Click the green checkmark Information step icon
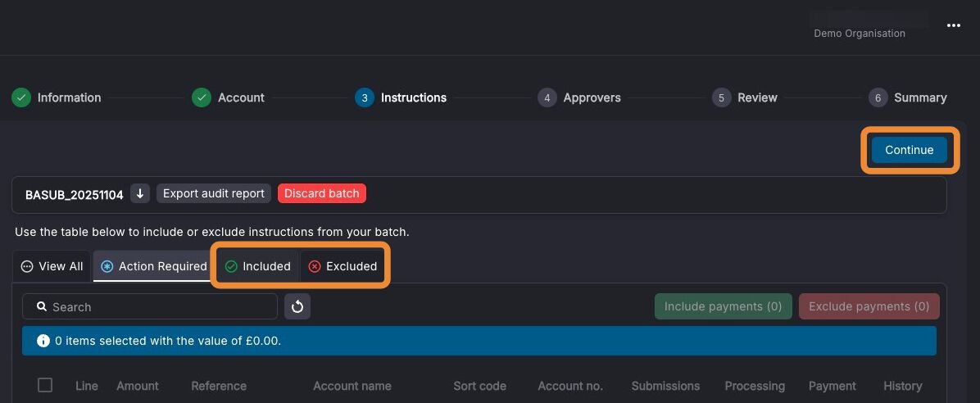This screenshot has width=980, height=403. [x=21, y=97]
